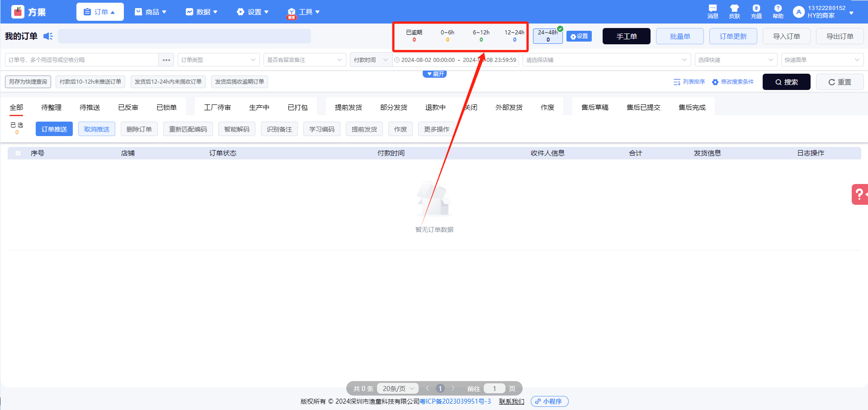Click the order number input field

(82, 60)
